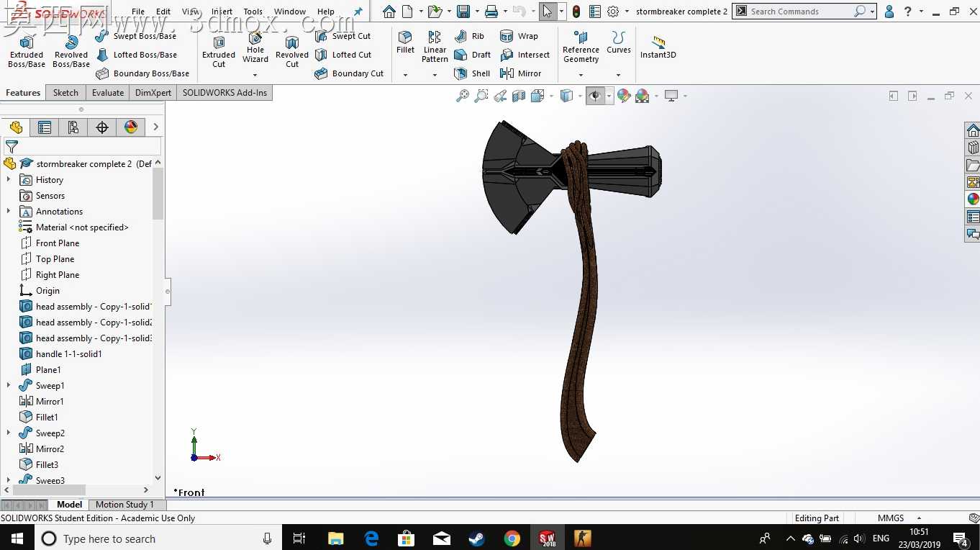980x550 pixels.
Task: Toggle the Select cursor tool
Action: (x=548, y=12)
